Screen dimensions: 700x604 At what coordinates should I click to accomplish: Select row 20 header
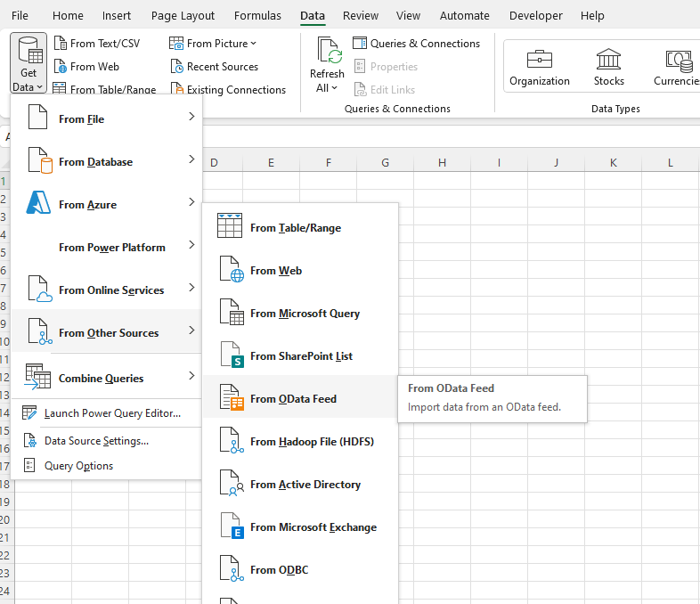(5, 519)
